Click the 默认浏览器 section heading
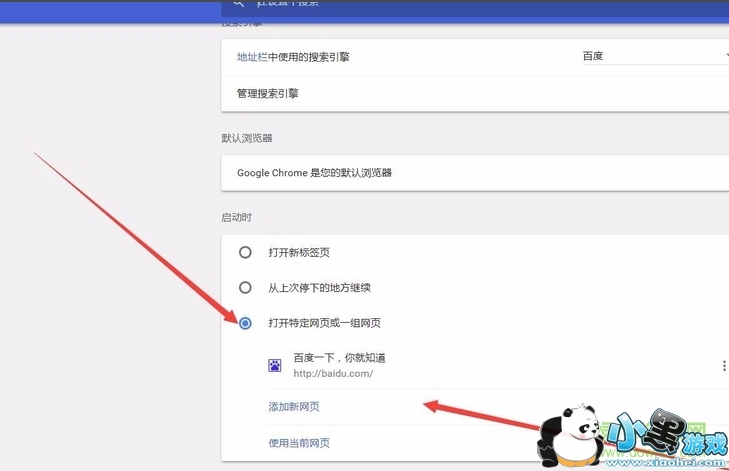Image resolution: width=729 pixels, height=471 pixels. point(246,138)
